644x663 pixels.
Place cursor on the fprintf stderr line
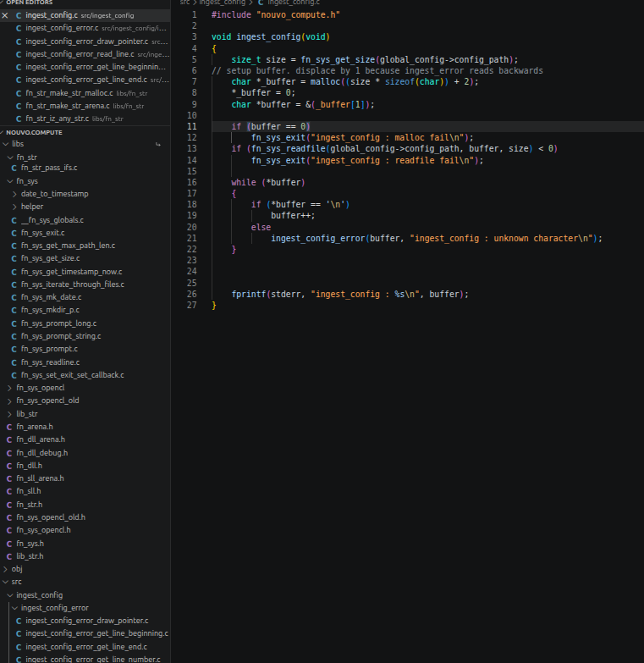350,294
